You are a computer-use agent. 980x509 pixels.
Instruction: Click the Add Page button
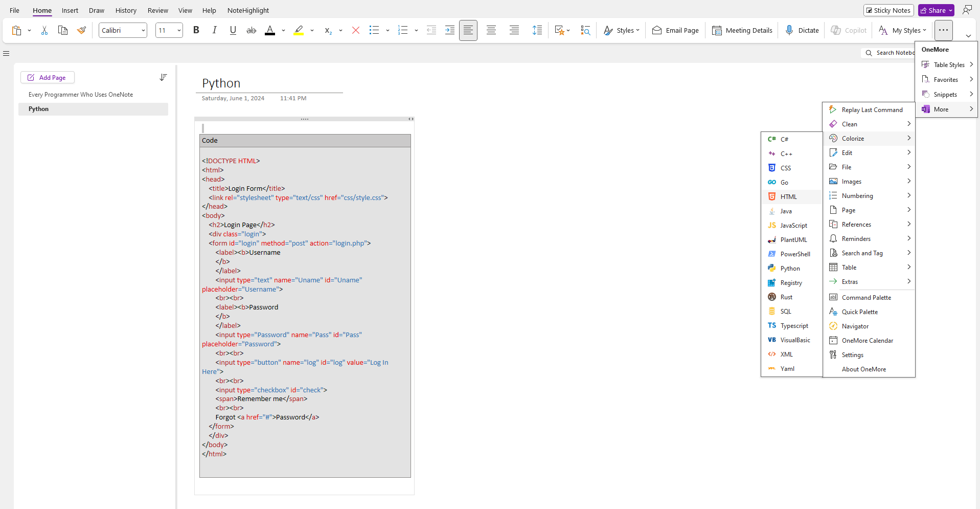tap(48, 78)
